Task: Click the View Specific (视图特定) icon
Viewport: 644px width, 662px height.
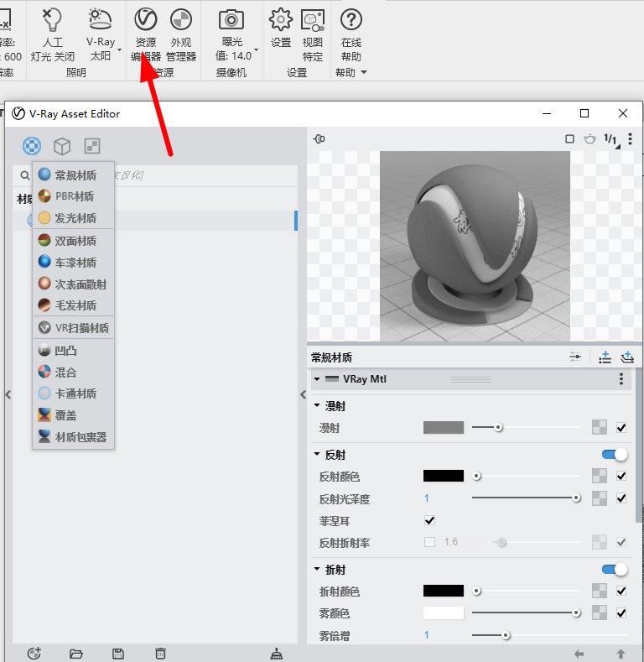Action: tap(313, 20)
